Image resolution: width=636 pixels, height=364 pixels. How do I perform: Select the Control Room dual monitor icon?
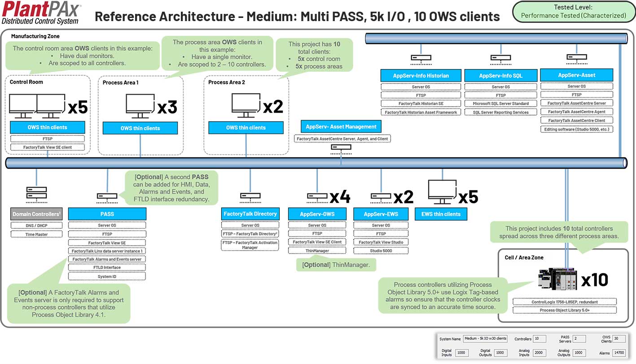(38, 106)
